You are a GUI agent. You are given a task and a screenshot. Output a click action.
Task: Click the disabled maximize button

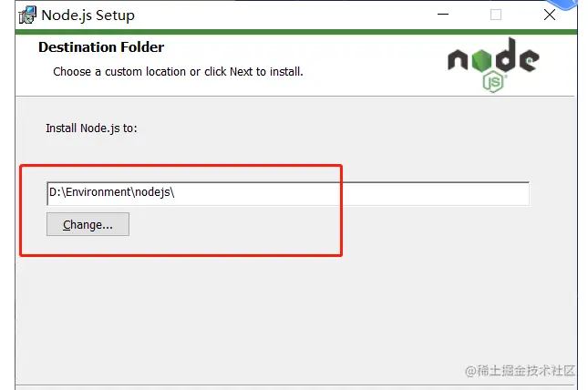tap(496, 15)
